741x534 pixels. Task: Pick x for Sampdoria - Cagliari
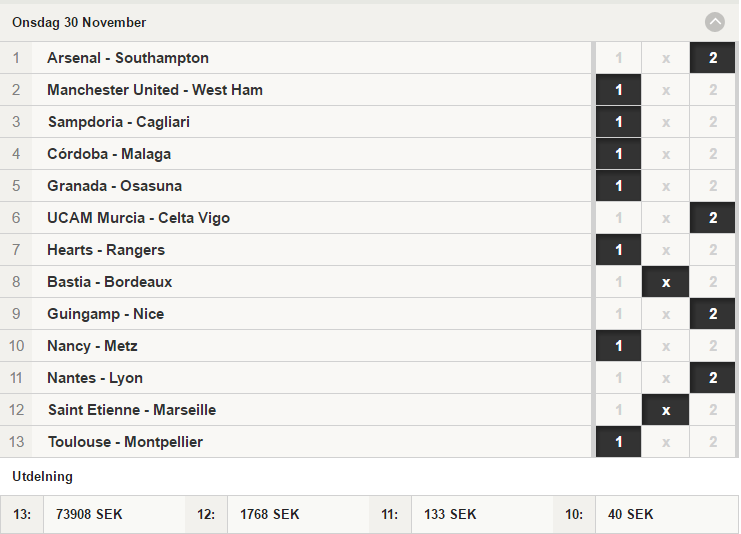(665, 122)
